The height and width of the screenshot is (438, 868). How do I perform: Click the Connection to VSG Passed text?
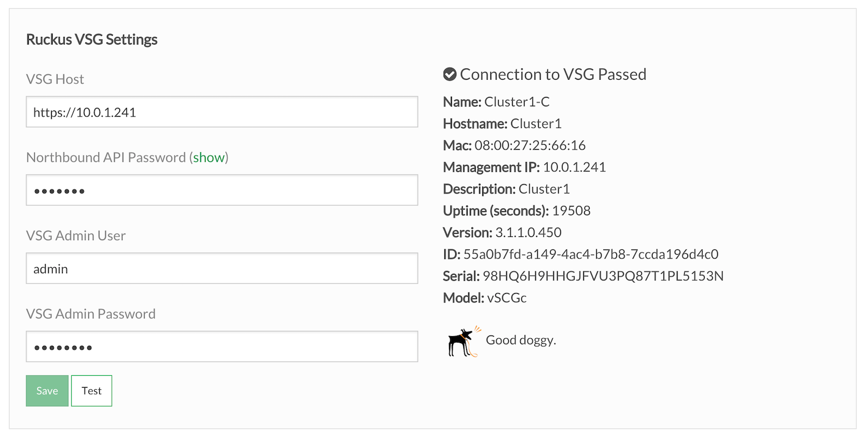click(553, 74)
